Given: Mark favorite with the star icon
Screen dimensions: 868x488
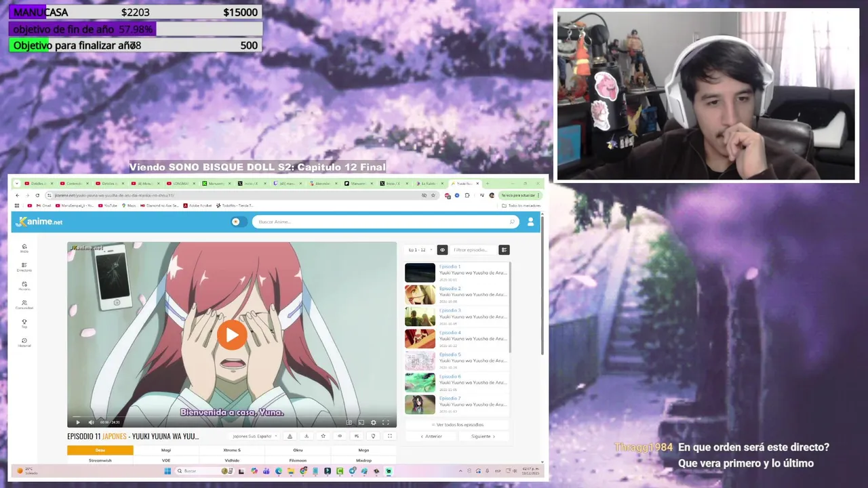Looking at the screenshot, I should point(323,436).
